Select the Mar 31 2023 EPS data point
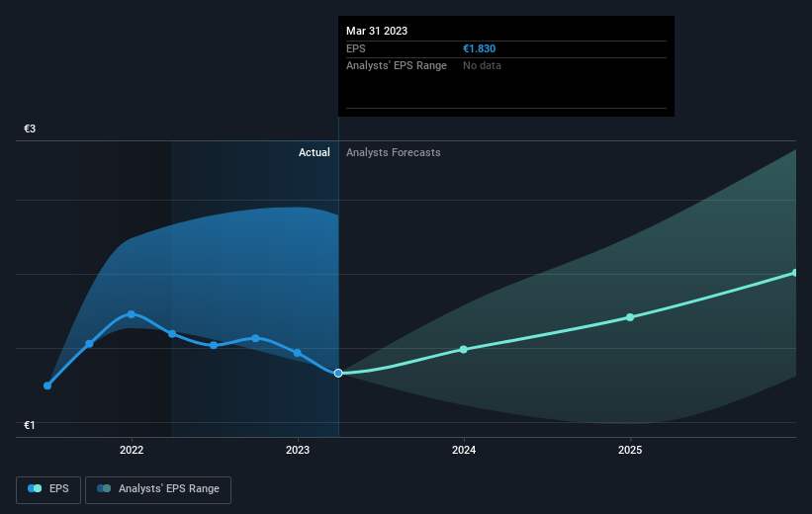The width and height of the screenshot is (812, 514). 338,374
